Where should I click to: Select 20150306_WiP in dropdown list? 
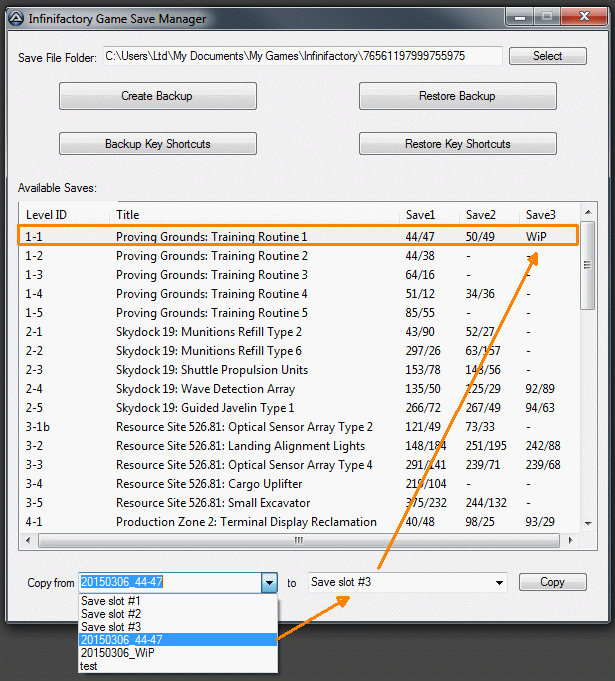click(178, 653)
